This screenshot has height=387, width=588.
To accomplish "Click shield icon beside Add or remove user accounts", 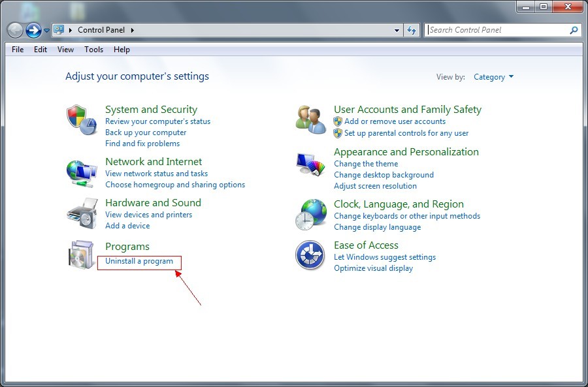I will (x=338, y=121).
